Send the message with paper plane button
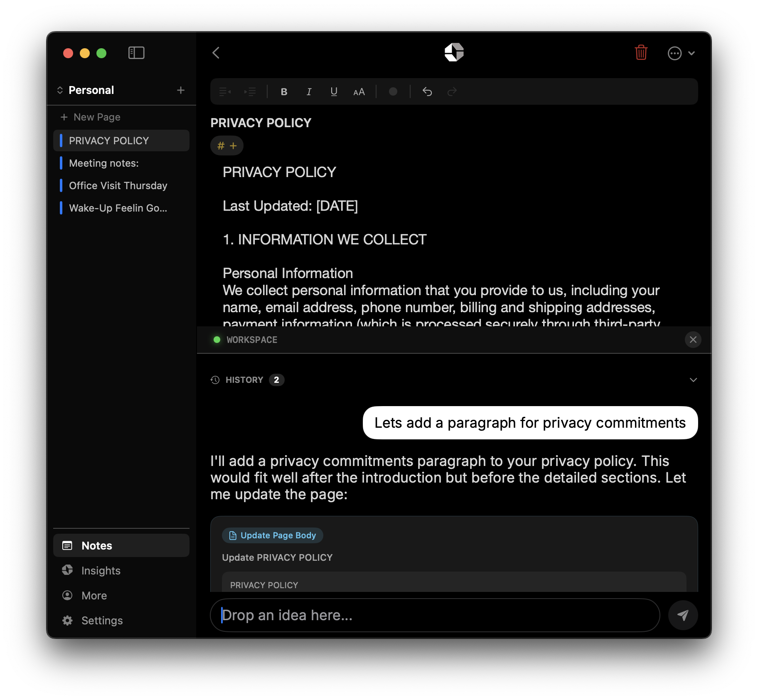This screenshot has width=758, height=700. click(x=683, y=615)
